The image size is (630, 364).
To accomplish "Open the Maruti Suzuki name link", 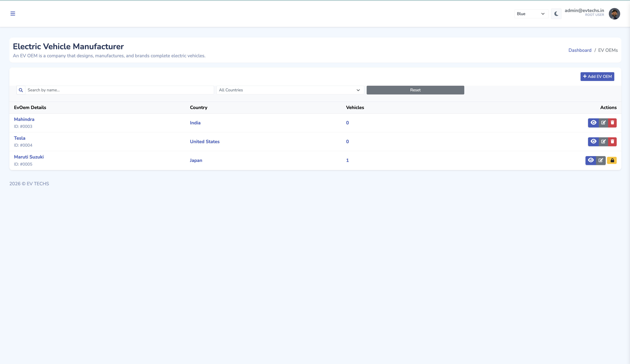I will [29, 157].
